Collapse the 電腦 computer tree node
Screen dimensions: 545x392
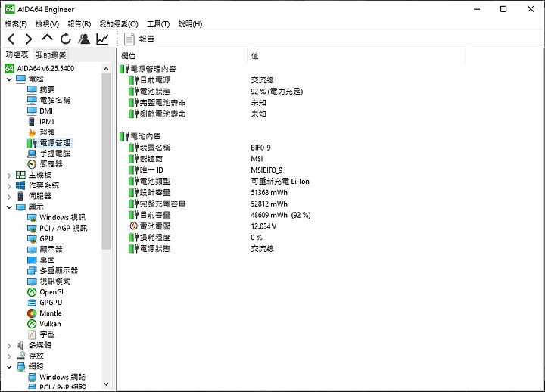(x=9, y=79)
